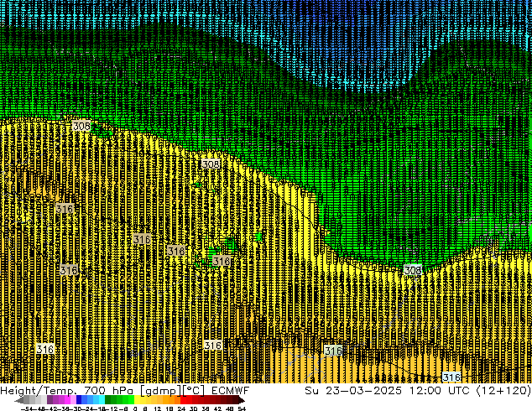Select the magenta legend swatch

67,399
